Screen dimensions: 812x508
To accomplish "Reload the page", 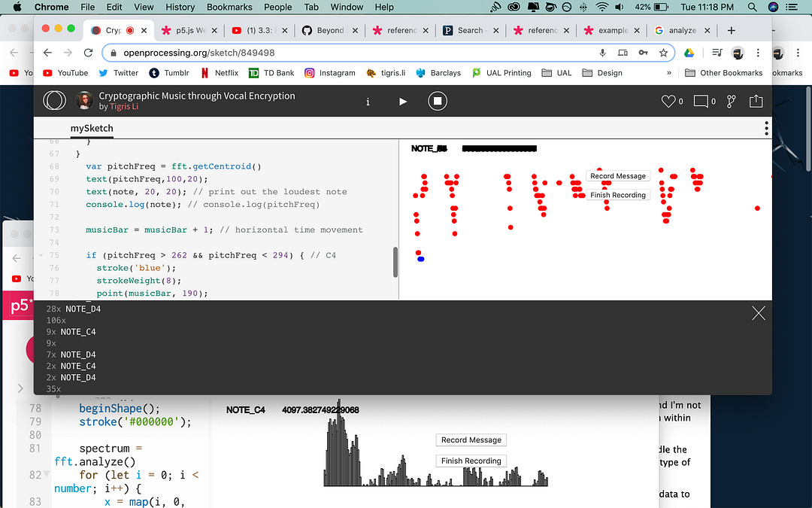I will (x=89, y=53).
